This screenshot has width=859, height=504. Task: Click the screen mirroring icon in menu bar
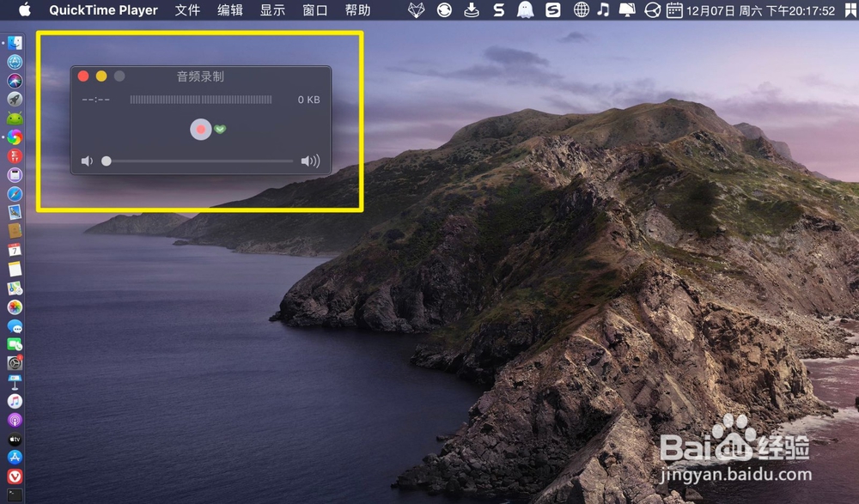626,10
